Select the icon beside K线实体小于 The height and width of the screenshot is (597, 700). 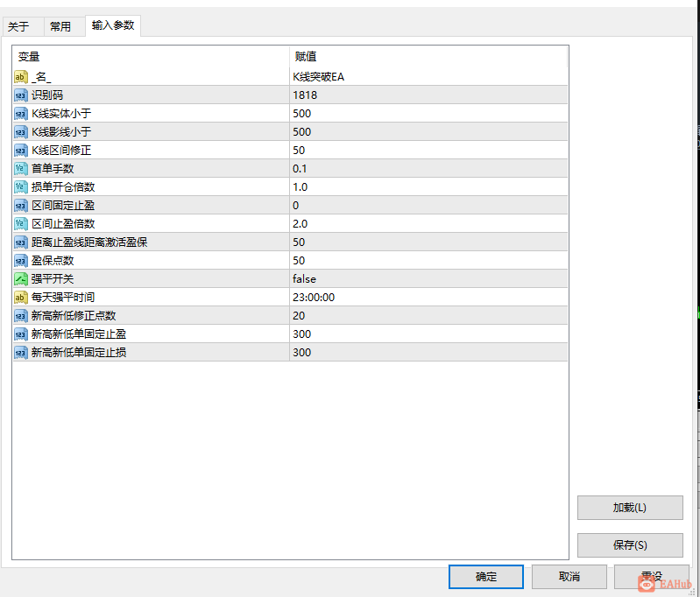[20, 113]
